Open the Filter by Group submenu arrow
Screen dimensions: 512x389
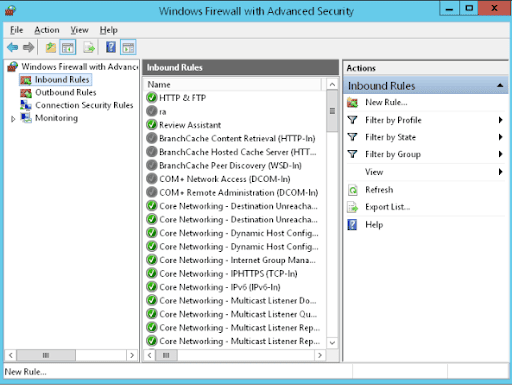pyautogui.click(x=500, y=154)
